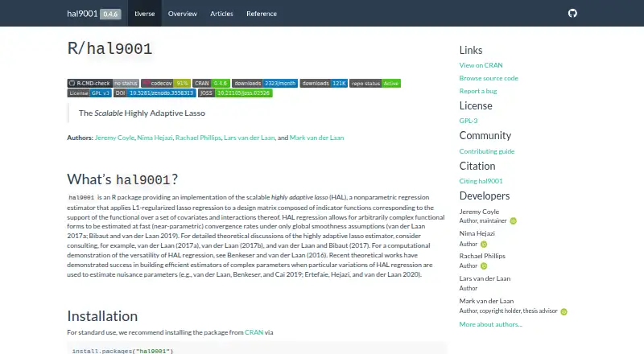Click the R/hal9001 page title

coord(109,48)
